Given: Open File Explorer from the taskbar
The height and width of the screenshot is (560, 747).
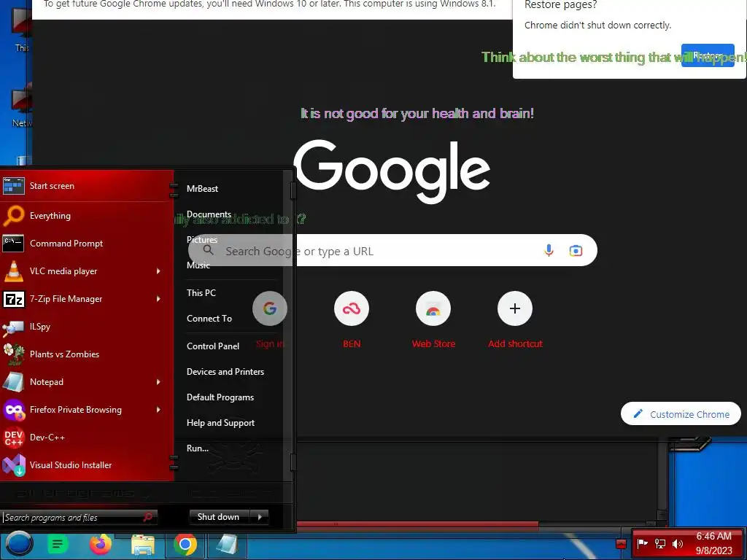Looking at the screenshot, I should pos(143,545).
